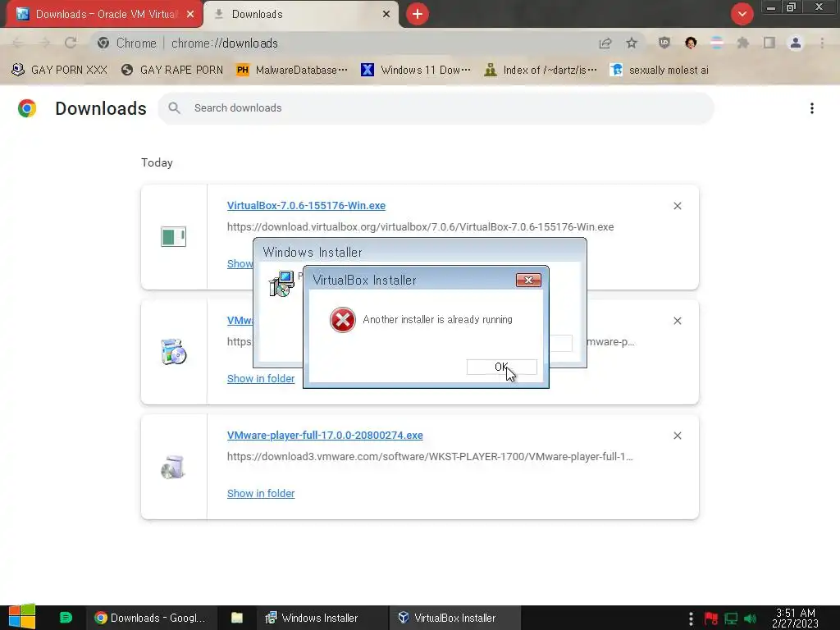The image size is (840, 630).
Task: Open the Extensions puzzle piece menu
Action: (743, 43)
